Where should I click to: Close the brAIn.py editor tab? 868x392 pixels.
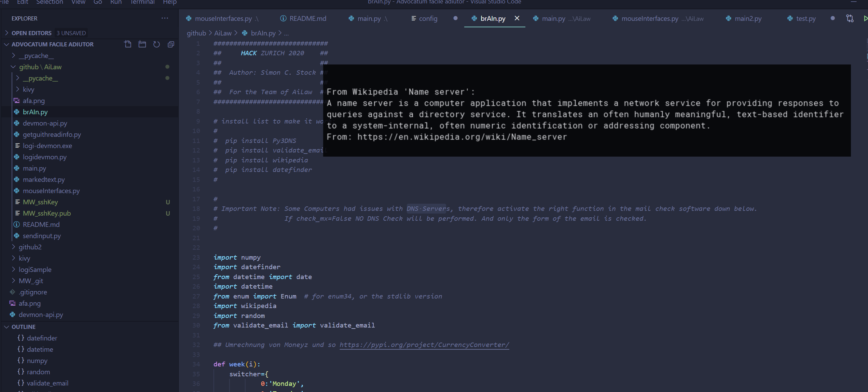click(517, 18)
